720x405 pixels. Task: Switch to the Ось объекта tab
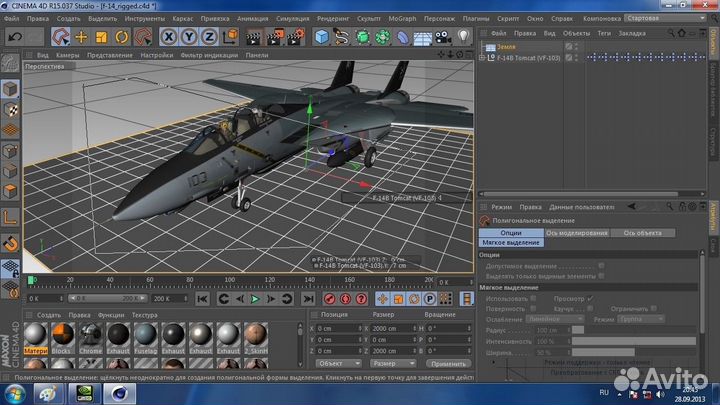pos(643,233)
